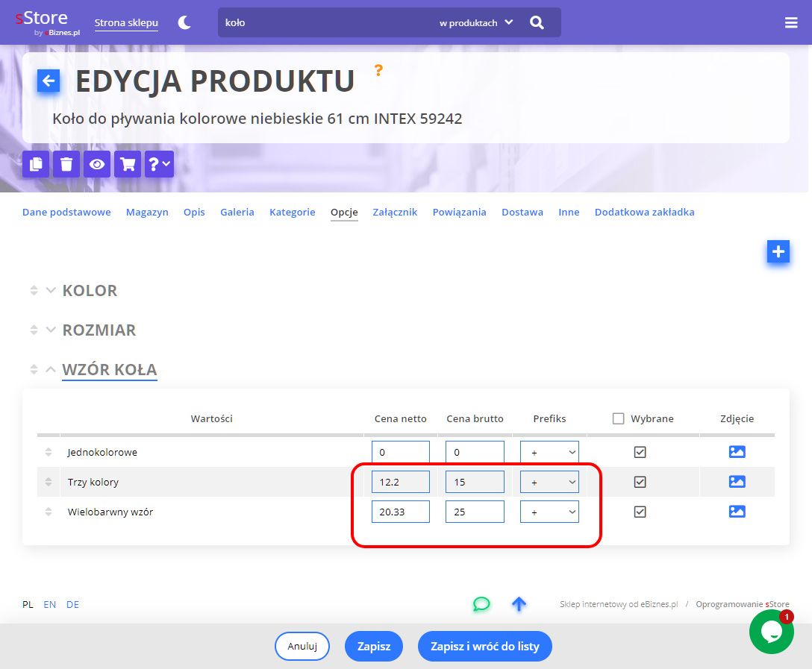Select the Opcje tab

(x=344, y=212)
